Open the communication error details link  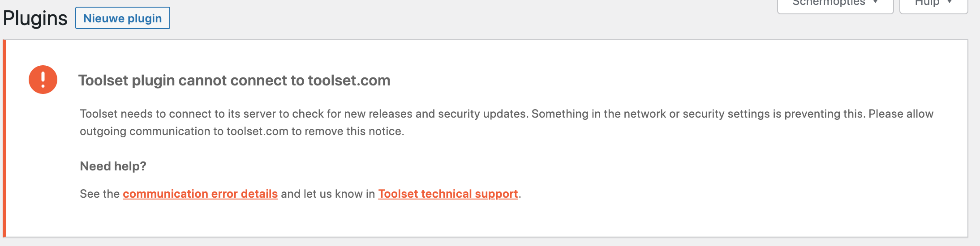coord(200,194)
